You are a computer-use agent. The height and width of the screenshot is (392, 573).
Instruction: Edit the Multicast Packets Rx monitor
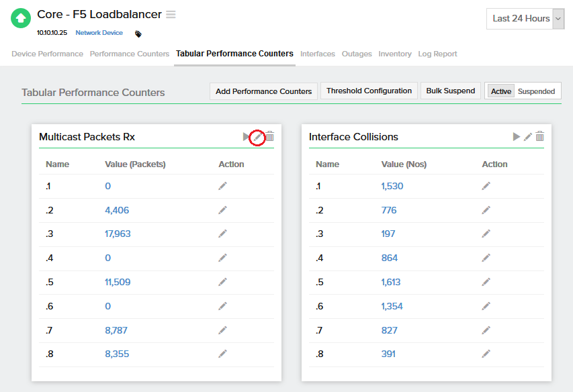pyautogui.click(x=257, y=137)
